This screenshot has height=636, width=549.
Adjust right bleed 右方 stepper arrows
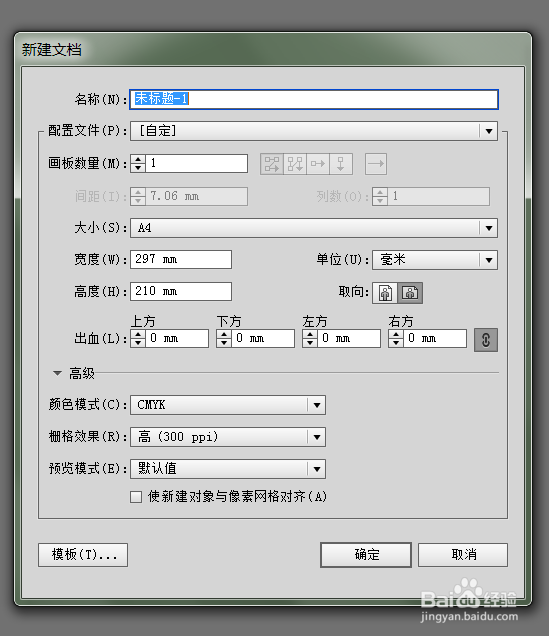(x=396, y=339)
